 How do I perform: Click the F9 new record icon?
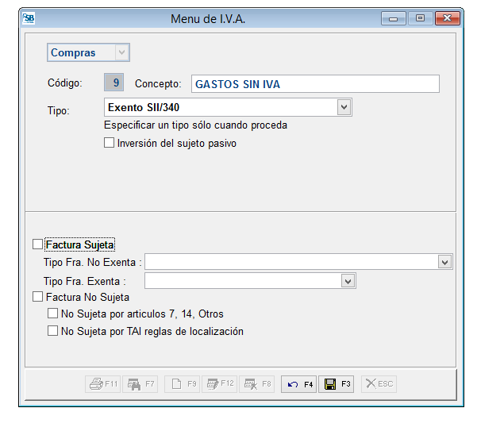(183, 384)
